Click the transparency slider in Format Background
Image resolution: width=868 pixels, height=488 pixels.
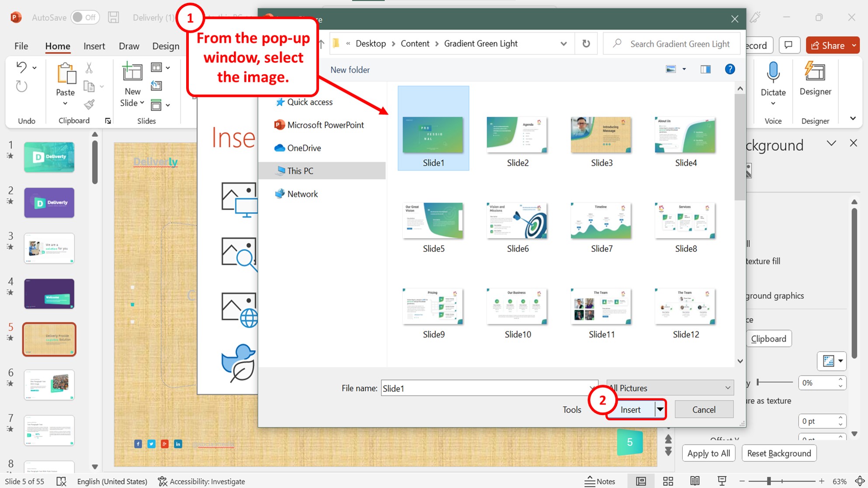pyautogui.click(x=775, y=382)
